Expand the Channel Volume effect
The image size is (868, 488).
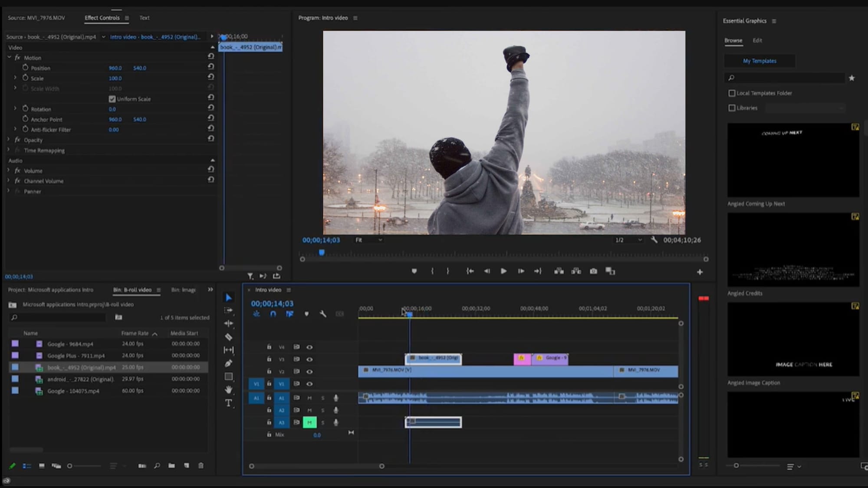click(8, 181)
